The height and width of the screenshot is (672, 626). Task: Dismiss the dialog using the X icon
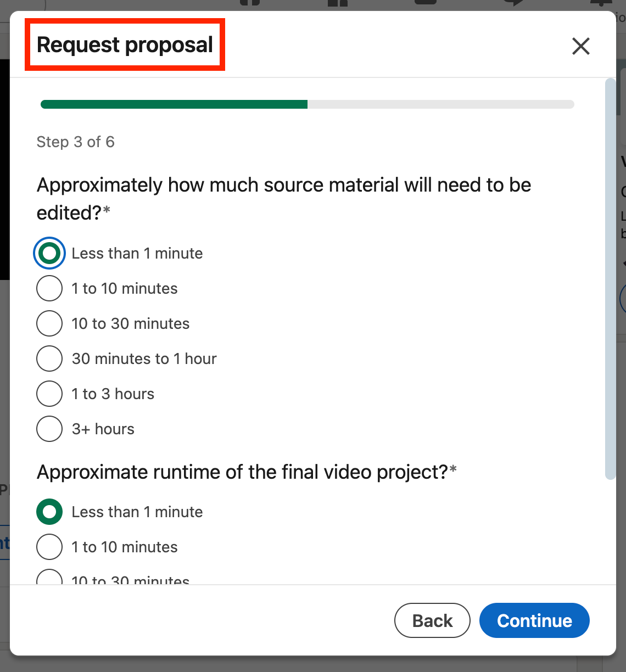click(580, 47)
